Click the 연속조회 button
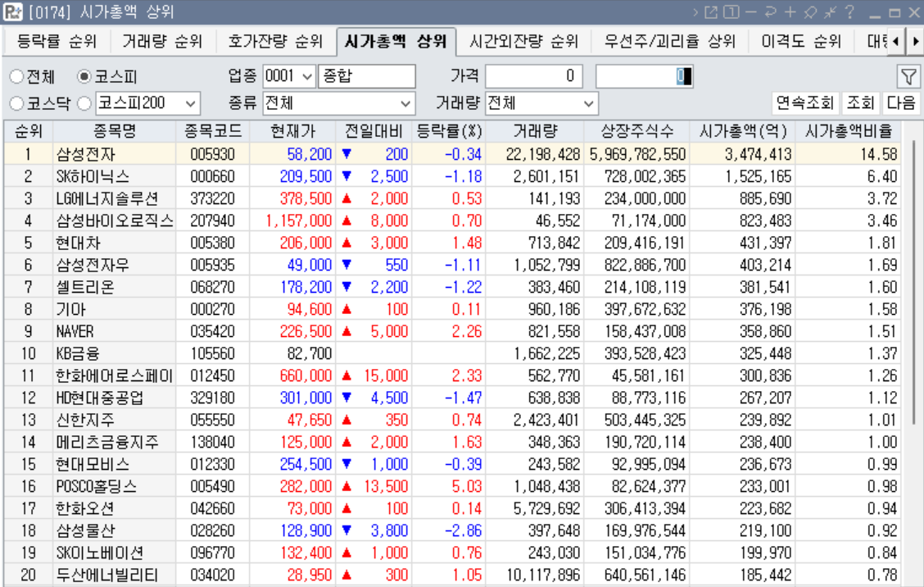 pos(804,103)
